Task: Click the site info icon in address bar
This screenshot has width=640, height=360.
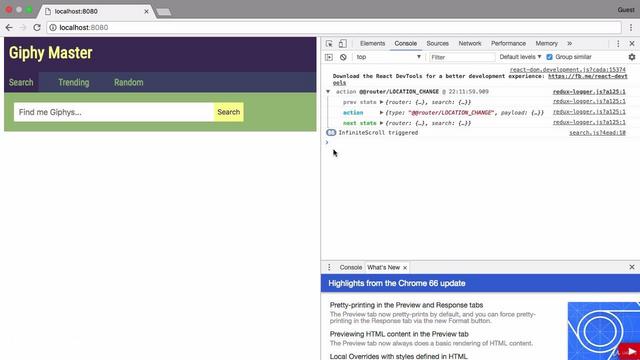Action: (x=53, y=27)
